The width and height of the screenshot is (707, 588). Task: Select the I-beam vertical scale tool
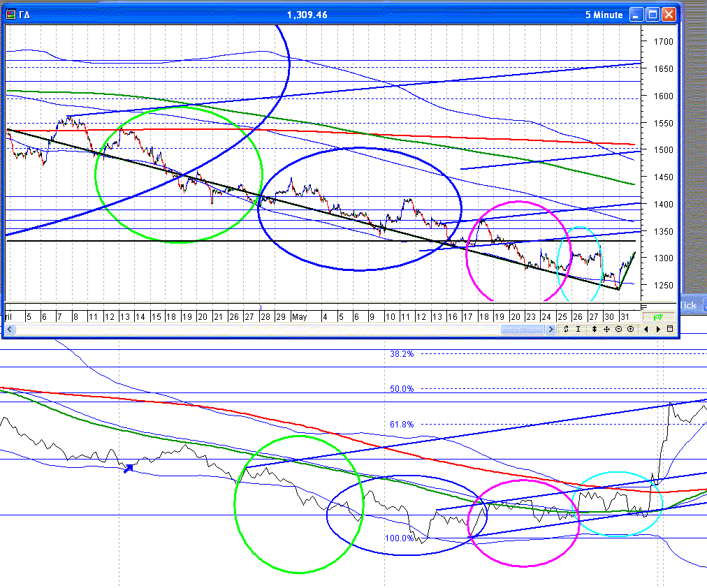pos(578,330)
